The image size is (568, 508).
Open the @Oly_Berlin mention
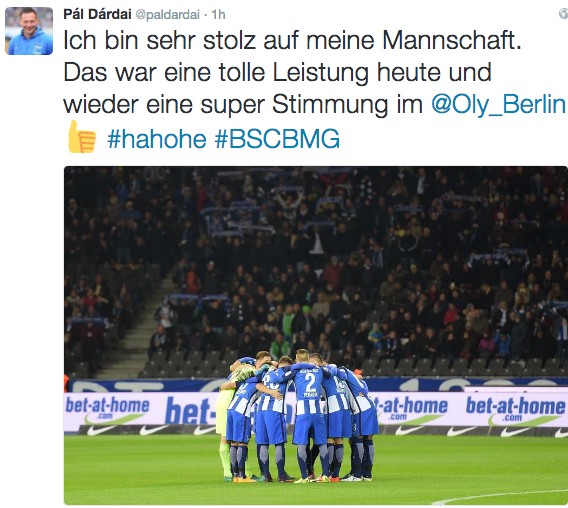[498, 105]
